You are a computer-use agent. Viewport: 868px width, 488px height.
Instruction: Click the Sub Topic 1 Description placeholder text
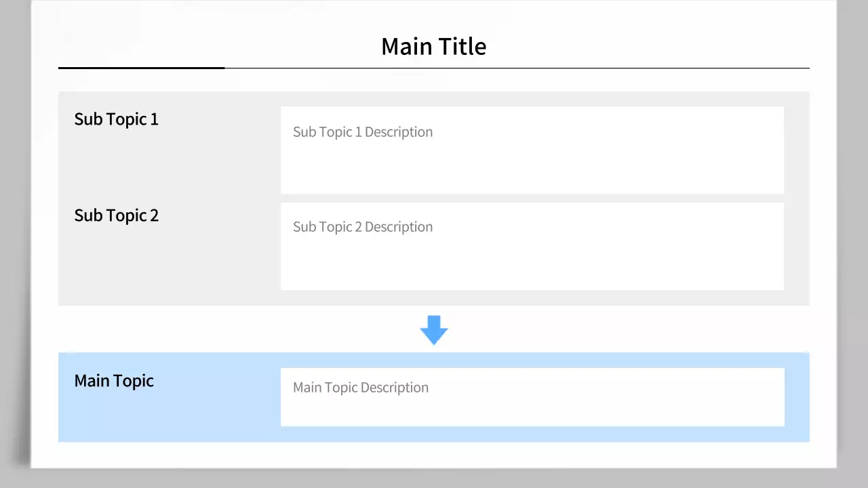tap(362, 132)
